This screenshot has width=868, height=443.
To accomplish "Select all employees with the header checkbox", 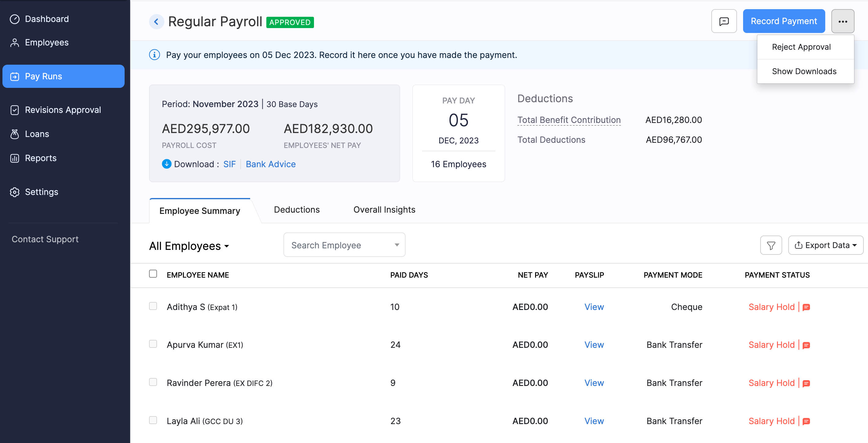I will tap(153, 274).
